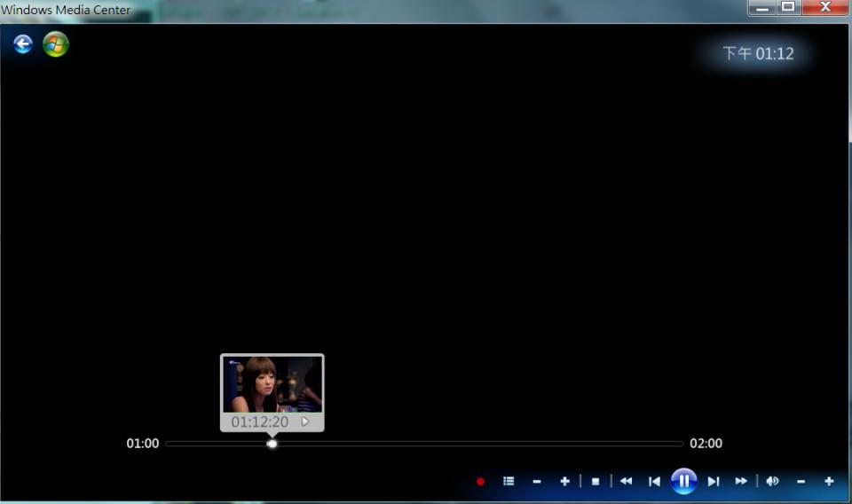Increase volume with the rightmost plus button

click(829, 481)
